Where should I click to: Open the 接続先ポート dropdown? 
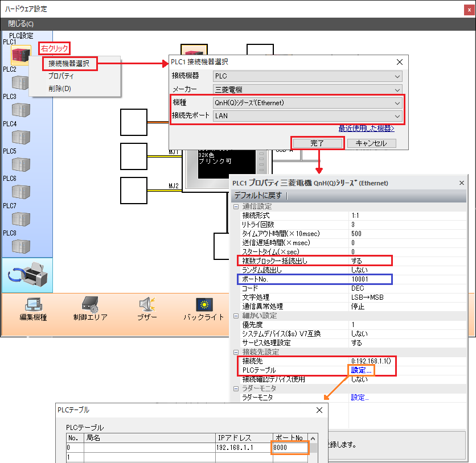click(x=307, y=116)
